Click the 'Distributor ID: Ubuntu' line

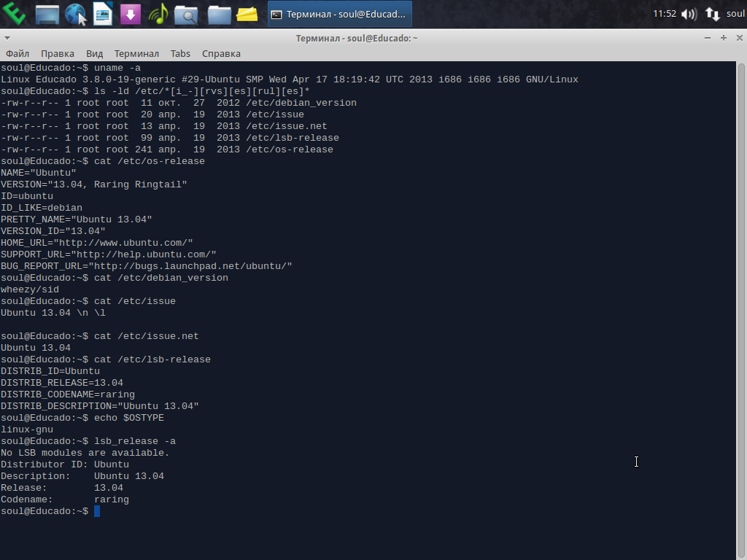click(x=65, y=464)
